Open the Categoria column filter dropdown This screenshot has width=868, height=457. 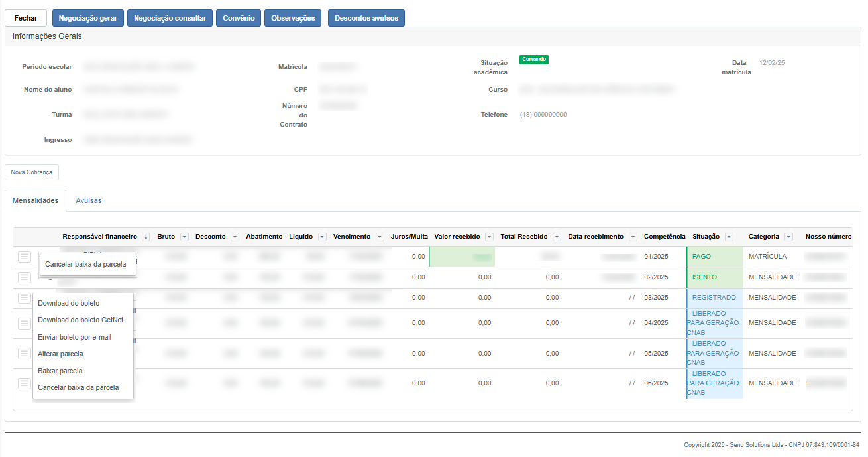788,237
